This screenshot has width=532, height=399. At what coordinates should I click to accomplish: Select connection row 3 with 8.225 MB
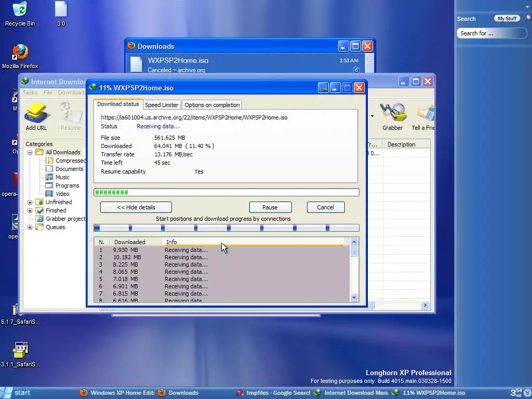(222, 264)
